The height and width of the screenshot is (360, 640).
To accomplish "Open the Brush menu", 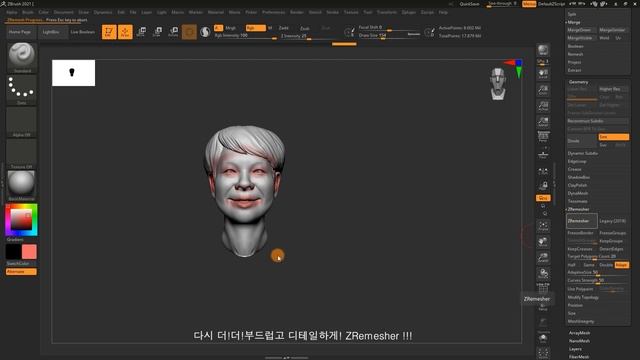I will click(x=28, y=12).
